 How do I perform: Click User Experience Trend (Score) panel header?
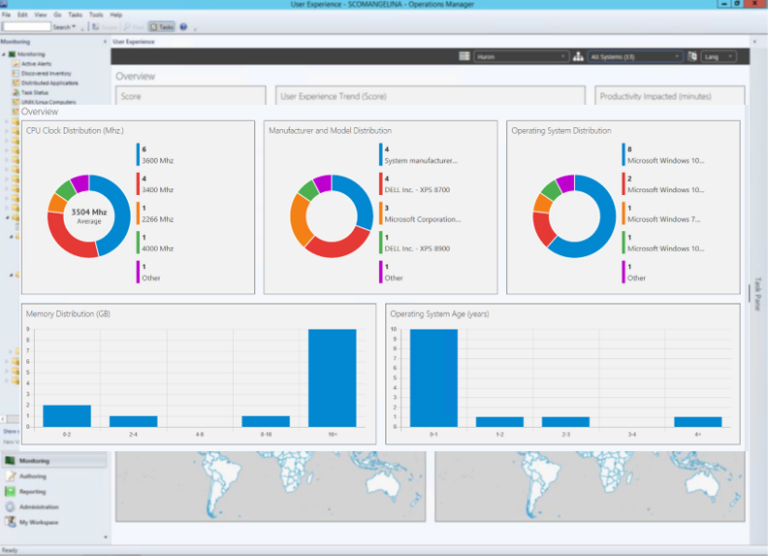tap(431, 96)
